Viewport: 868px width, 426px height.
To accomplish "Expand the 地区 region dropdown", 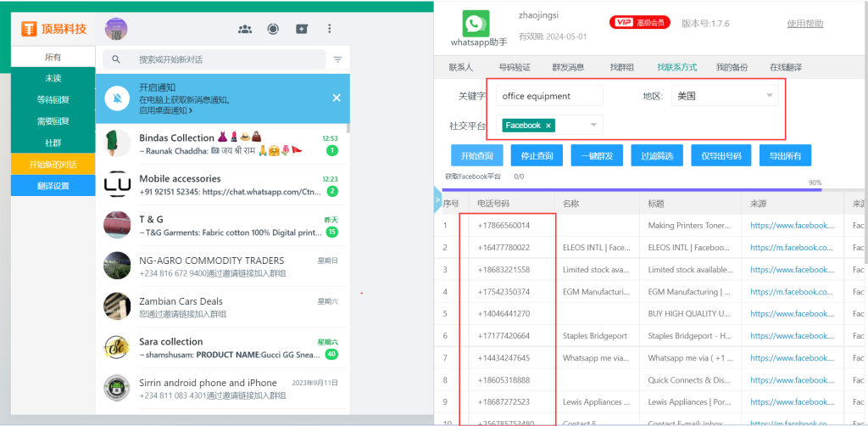I will [770, 96].
